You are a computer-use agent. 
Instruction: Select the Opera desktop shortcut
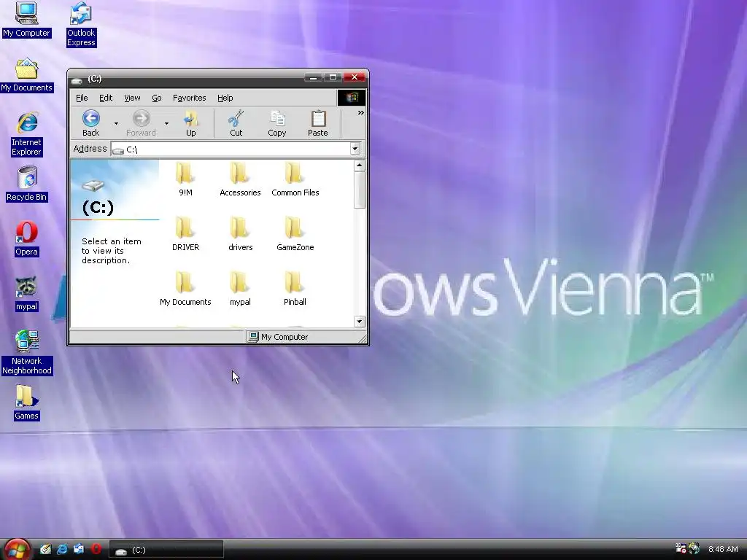click(x=26, y=239)
